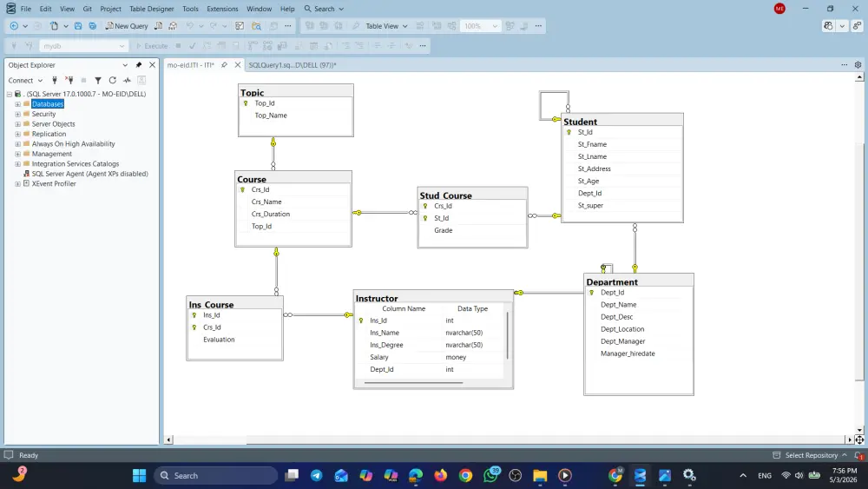Viewport: 868px width, 489px height.
Task: Open Firefox from the taskbar
Action: 441,476
